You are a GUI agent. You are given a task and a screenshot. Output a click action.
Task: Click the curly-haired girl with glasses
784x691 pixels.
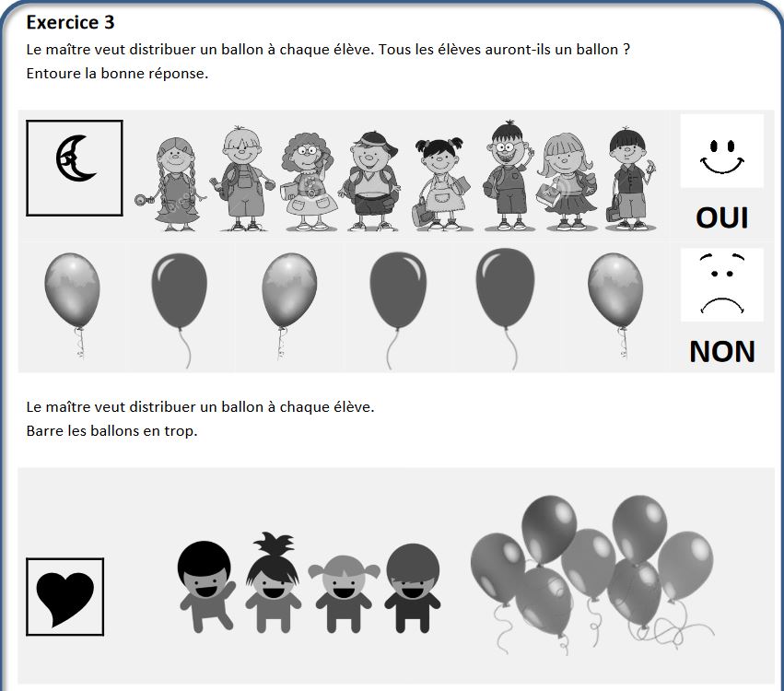tap(307, 182)
